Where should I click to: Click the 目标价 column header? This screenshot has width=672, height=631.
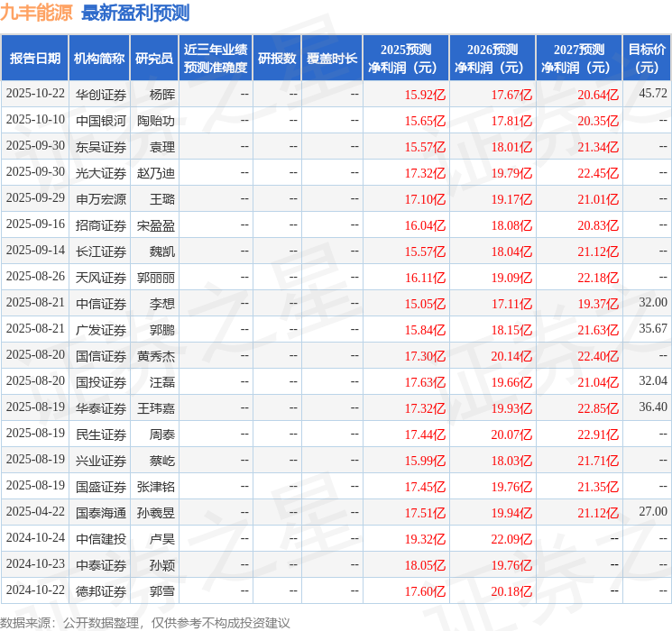647,59
